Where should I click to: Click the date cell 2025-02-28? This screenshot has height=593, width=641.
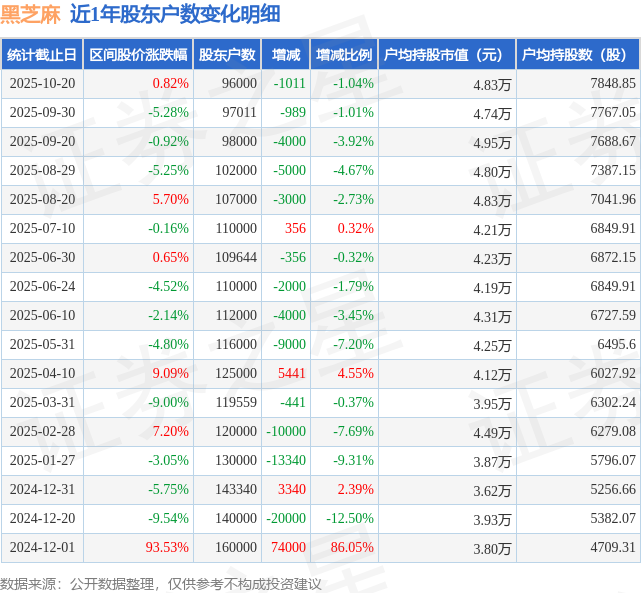pos(43,432)
